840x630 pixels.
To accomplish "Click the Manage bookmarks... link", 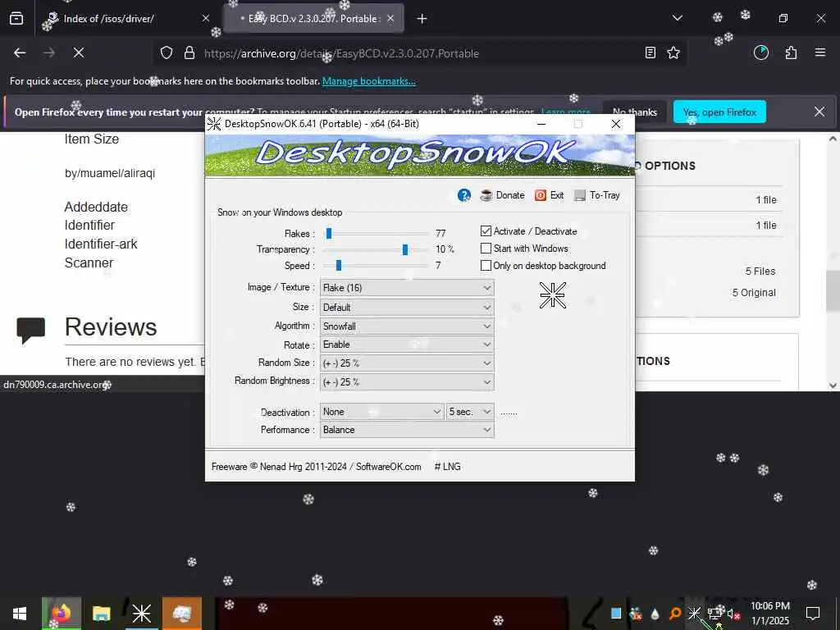I will (368, 81).
